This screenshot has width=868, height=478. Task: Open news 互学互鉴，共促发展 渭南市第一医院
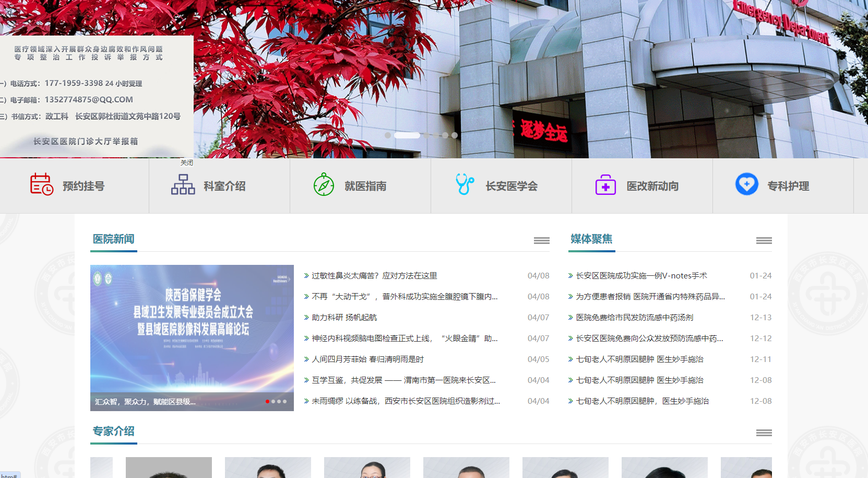coord(403,380)
